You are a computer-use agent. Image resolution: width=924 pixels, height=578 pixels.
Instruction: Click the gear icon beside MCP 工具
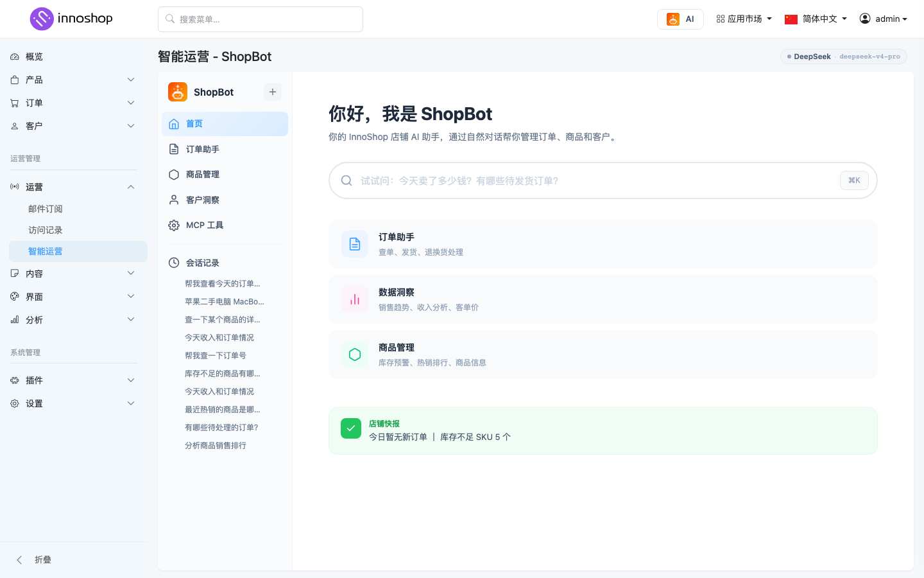click(174, 225)
